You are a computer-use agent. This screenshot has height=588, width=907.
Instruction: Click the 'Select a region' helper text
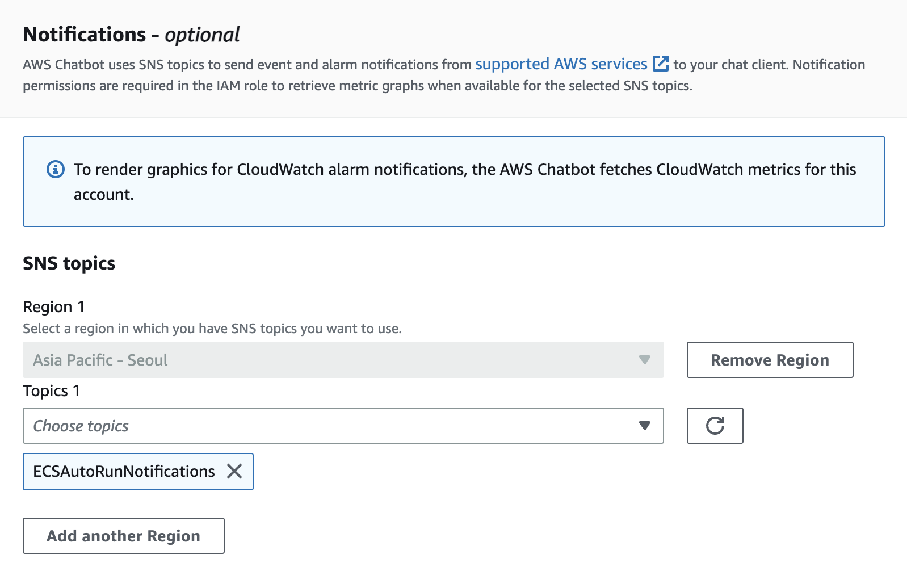212,329
